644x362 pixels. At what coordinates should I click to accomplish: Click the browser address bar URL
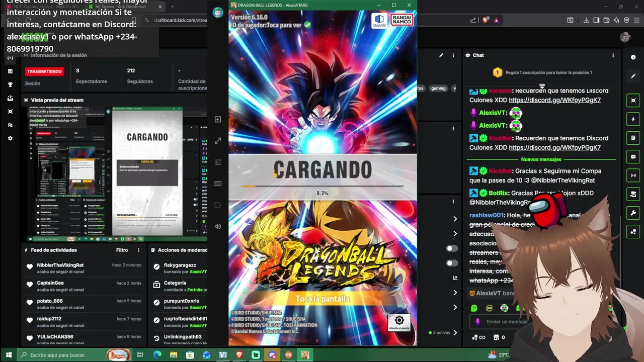coord(181,20)
